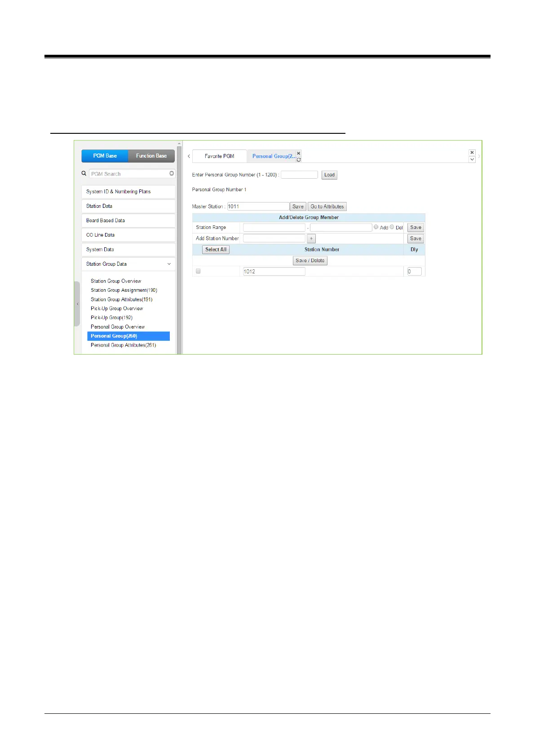Select the Personal Group(2.. tab
The image size is (535, 756).
[274, 156]
